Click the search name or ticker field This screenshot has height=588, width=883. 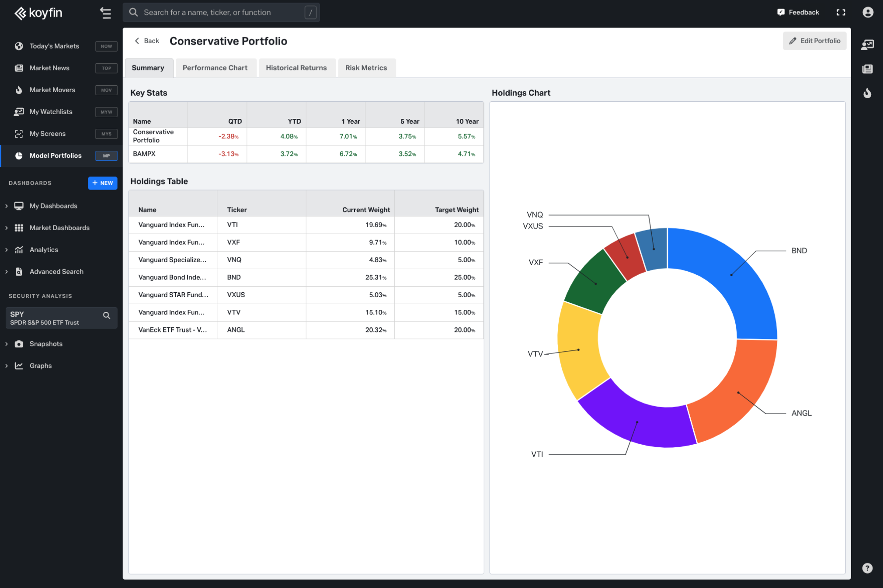pos(221,12)
